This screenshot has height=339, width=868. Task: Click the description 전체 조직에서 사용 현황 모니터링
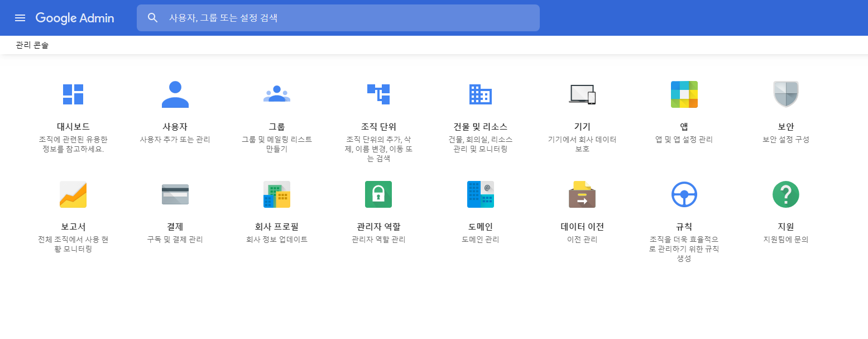tap(73, 245)
